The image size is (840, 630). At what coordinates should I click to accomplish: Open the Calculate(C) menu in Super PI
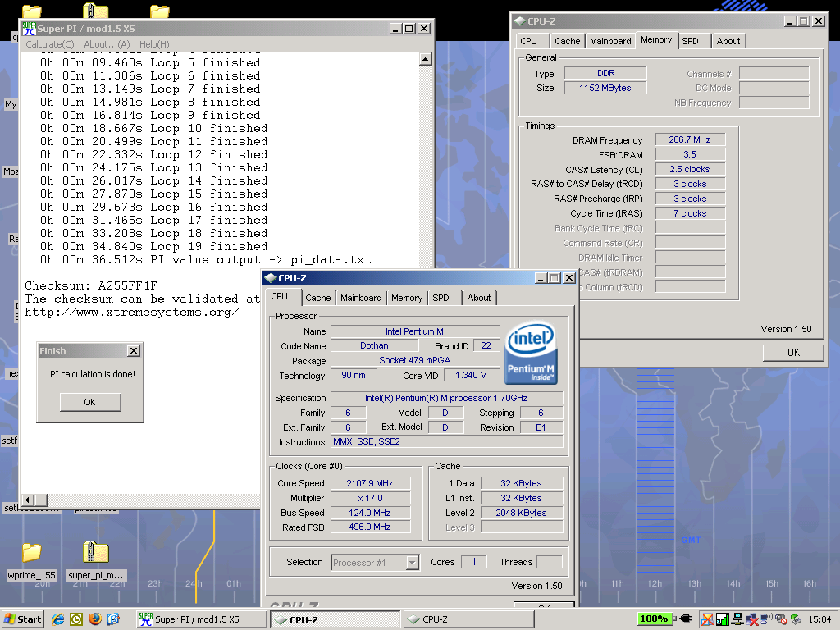coord(50,44)
